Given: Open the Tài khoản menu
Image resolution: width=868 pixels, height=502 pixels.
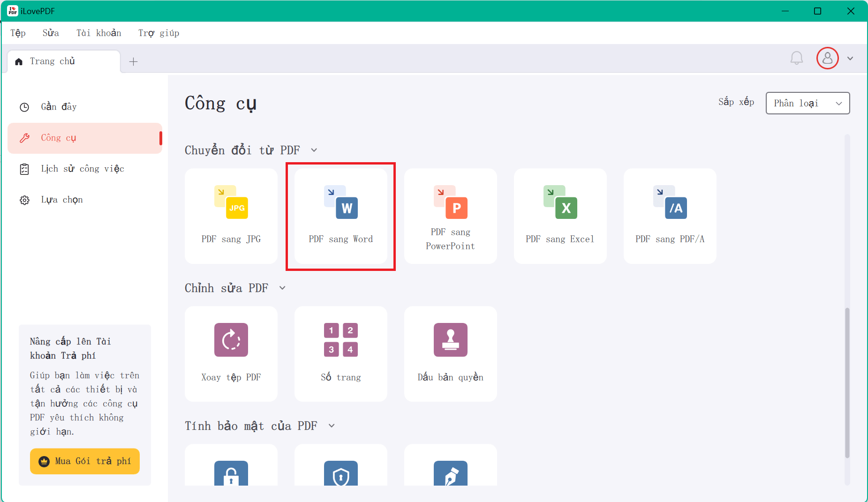Looking at the screenshot, I should pos(99,33).
